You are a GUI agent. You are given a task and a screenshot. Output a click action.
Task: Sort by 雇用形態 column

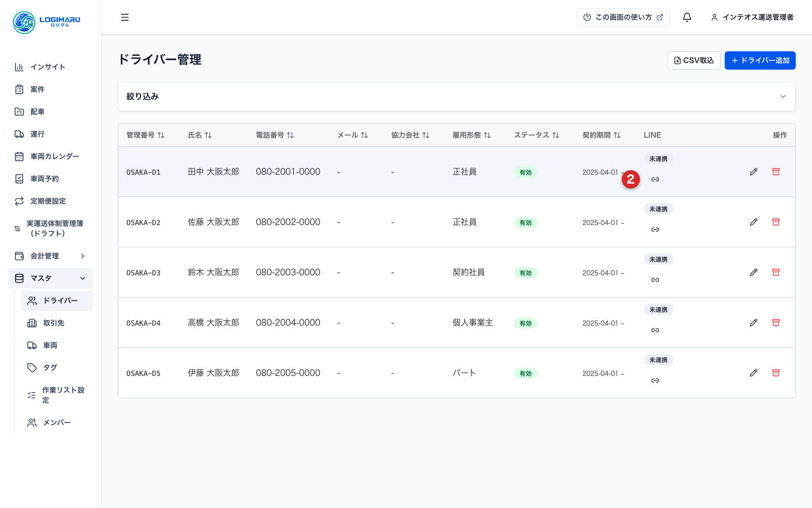(x=472, y=135)
